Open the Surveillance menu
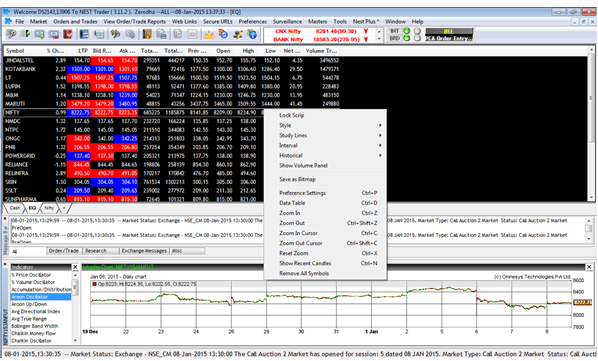 (x=287, y=21)
